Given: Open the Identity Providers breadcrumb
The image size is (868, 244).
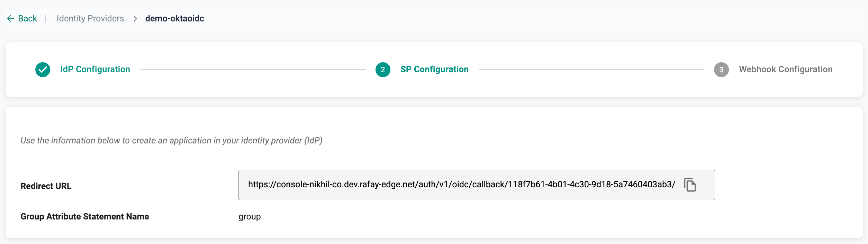Looking at the screenshot, I should click(90, 18).
